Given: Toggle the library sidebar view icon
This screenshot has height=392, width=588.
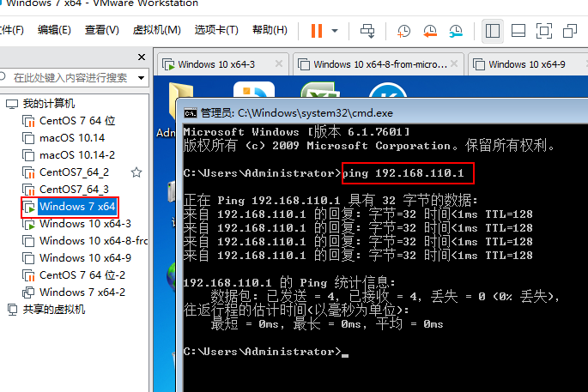Looking at the screenshot, I should 493,31.
